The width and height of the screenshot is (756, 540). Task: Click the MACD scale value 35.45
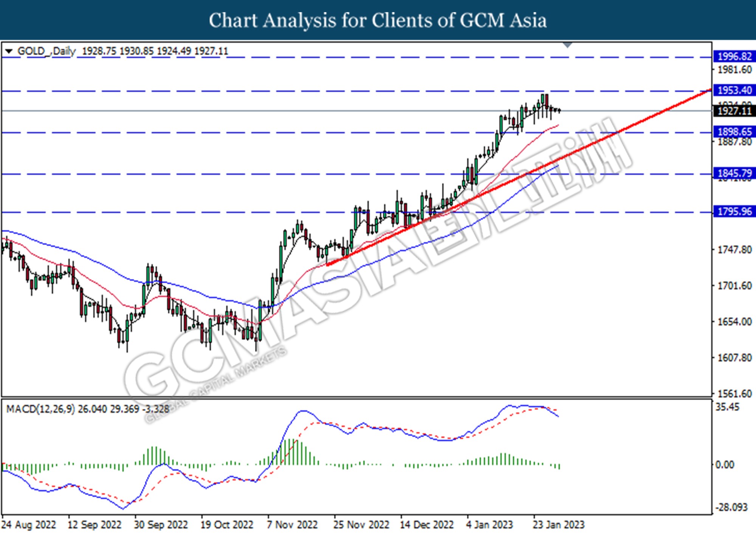point(728,407)
